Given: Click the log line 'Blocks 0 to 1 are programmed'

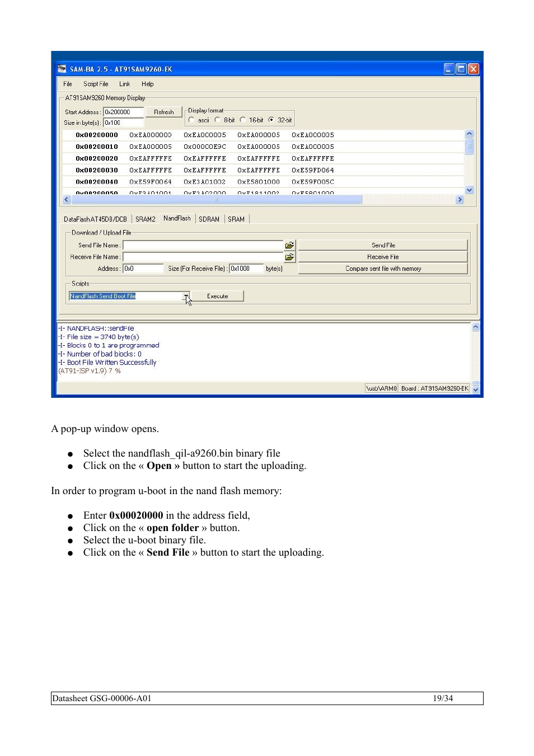Looking at the screenshot, I should click(109, 345).
